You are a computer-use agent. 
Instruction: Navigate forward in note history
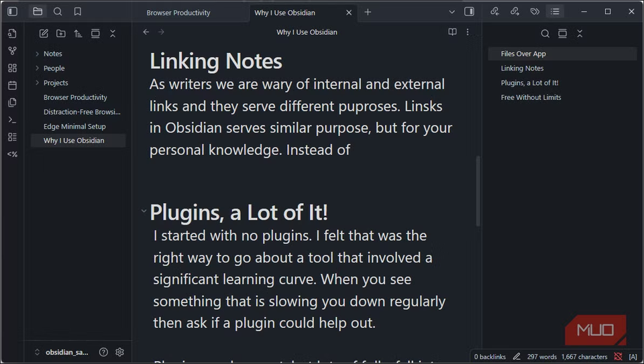tap(161, 32)
